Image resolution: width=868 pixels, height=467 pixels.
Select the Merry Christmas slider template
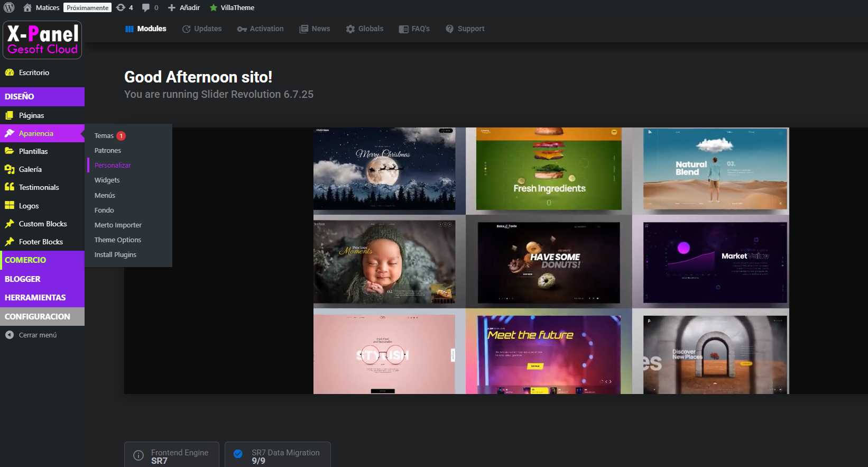pyautogui.click(x=384, y=169)
